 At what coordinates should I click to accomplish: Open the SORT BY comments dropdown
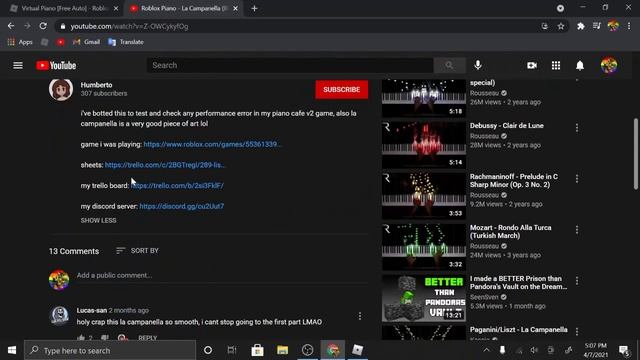click(137, 251)
